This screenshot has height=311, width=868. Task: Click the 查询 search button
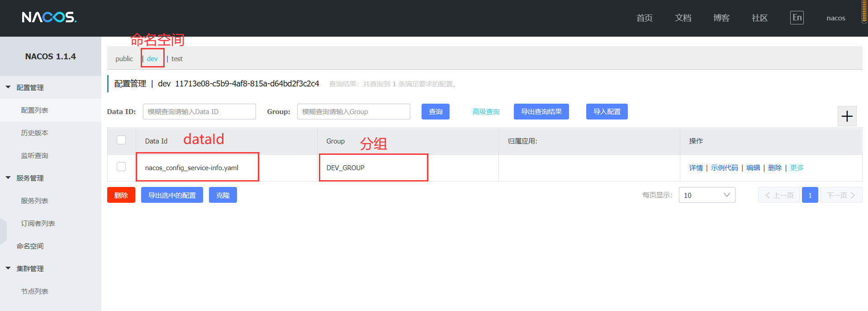(x=436, y=112)
